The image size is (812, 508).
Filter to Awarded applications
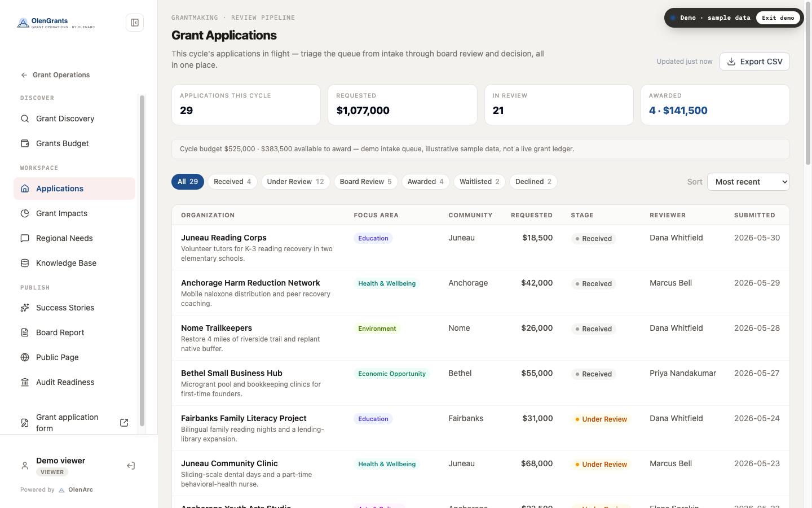(x=426, y=182)
